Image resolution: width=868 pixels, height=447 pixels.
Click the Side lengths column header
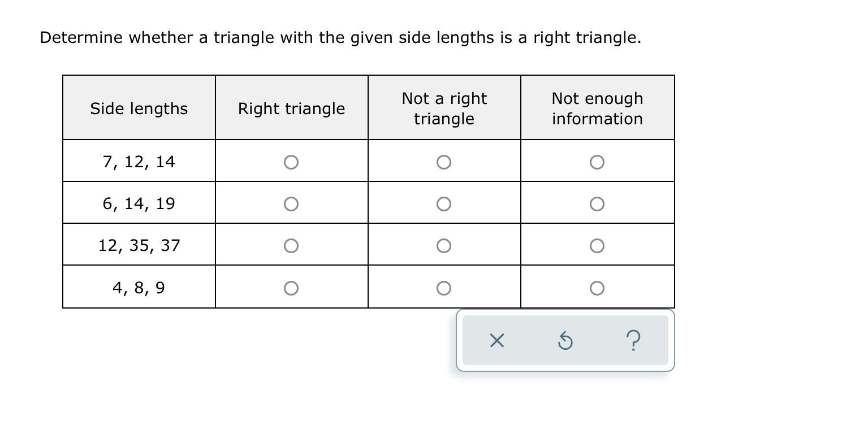click(139, 109)
